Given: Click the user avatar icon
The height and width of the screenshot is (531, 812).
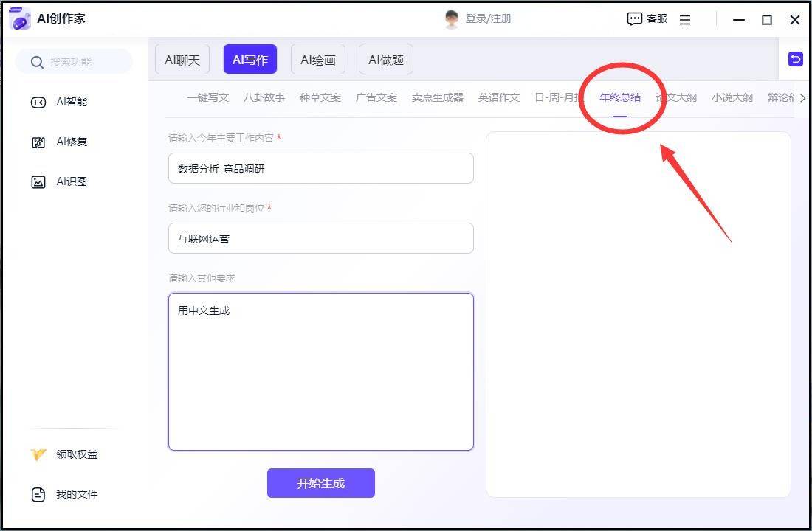Looking at the screenshot, I should (x=452, y=19).
